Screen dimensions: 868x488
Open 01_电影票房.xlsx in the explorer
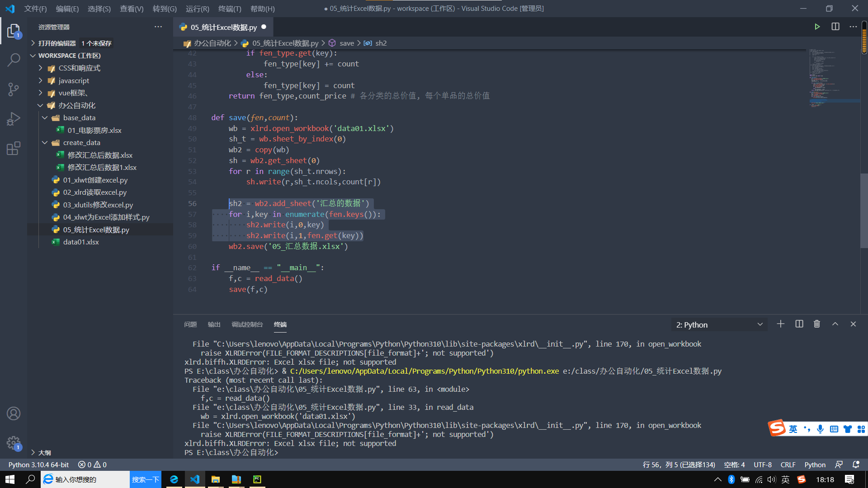click(x=94, y=130)
